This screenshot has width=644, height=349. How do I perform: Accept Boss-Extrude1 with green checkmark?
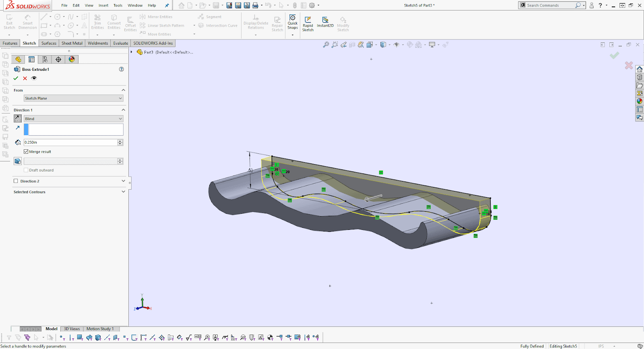pyautogui.click(x=16, y=78)
